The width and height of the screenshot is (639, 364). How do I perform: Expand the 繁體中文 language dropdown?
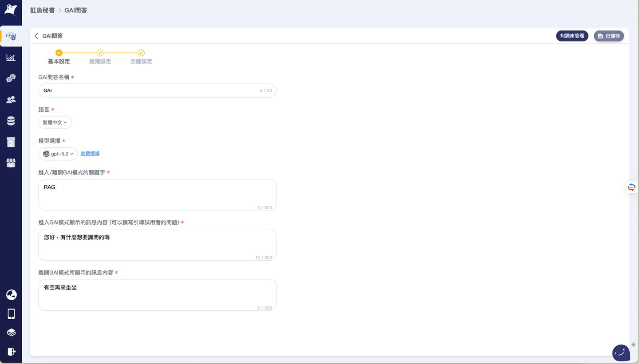pyautogui.click(x=55, y=122)
